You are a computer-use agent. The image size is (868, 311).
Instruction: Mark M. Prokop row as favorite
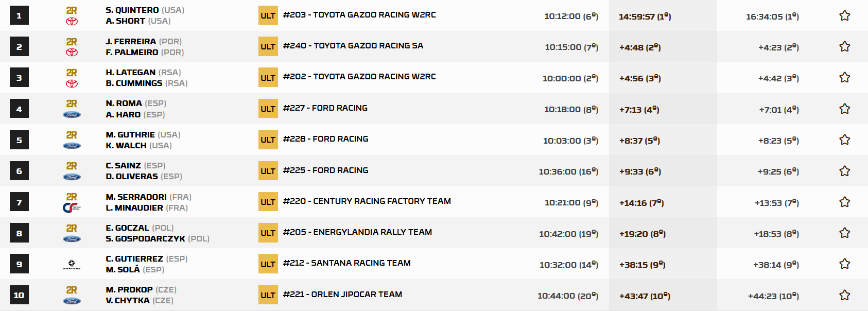844,295
